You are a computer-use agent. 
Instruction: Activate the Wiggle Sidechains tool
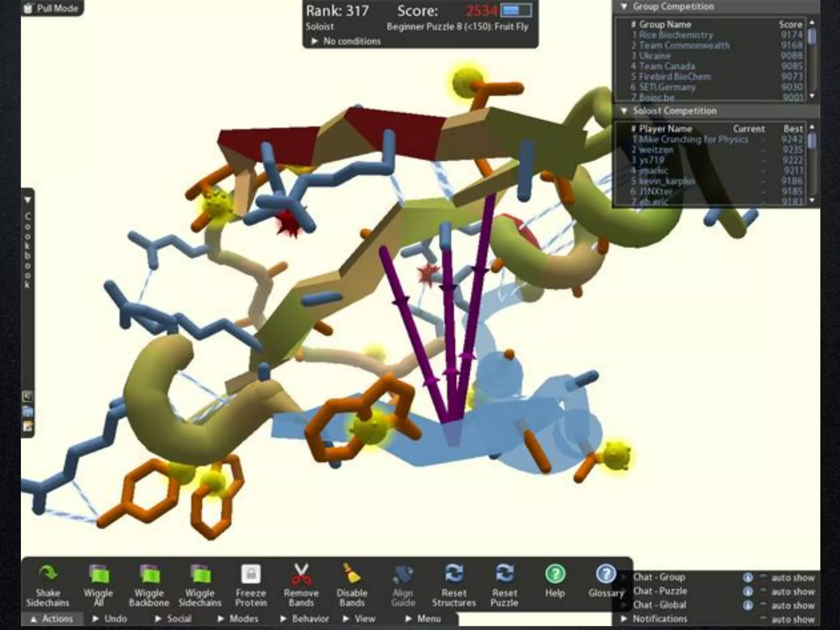200,574
